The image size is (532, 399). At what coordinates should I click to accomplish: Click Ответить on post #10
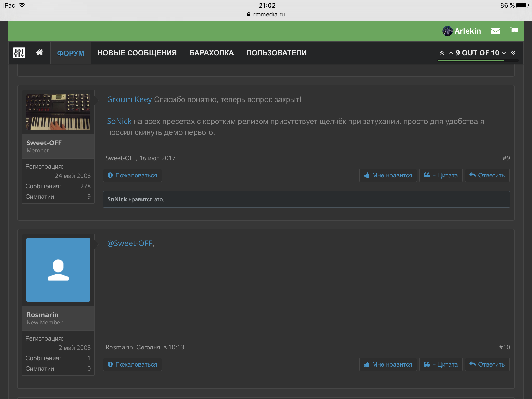pyautogui.click(x=487, y=364)
